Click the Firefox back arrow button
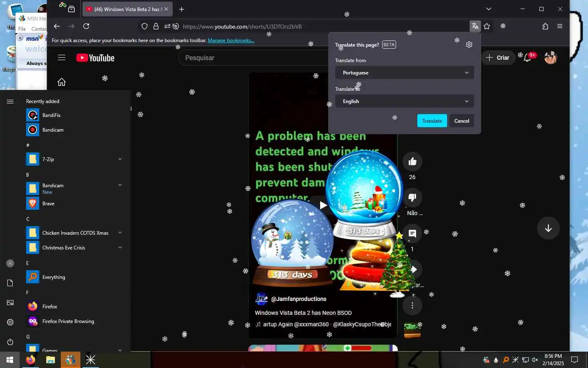This screenshot has height=368, width=588. 57,26
